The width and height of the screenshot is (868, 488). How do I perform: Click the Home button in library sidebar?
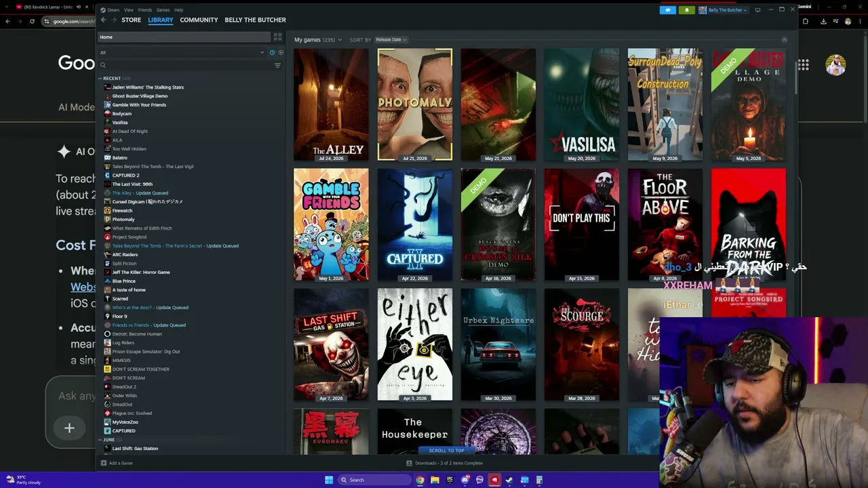click(x=184, y=37)
